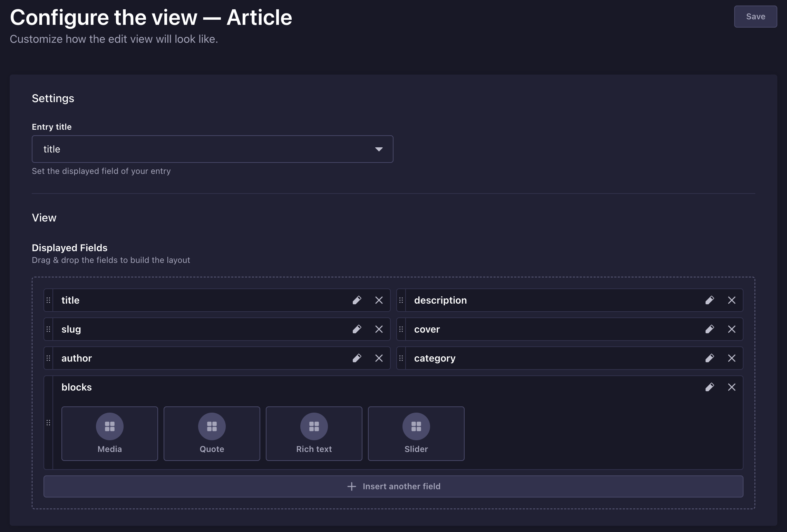Edit the title field settings with the pencil icon

357,300
